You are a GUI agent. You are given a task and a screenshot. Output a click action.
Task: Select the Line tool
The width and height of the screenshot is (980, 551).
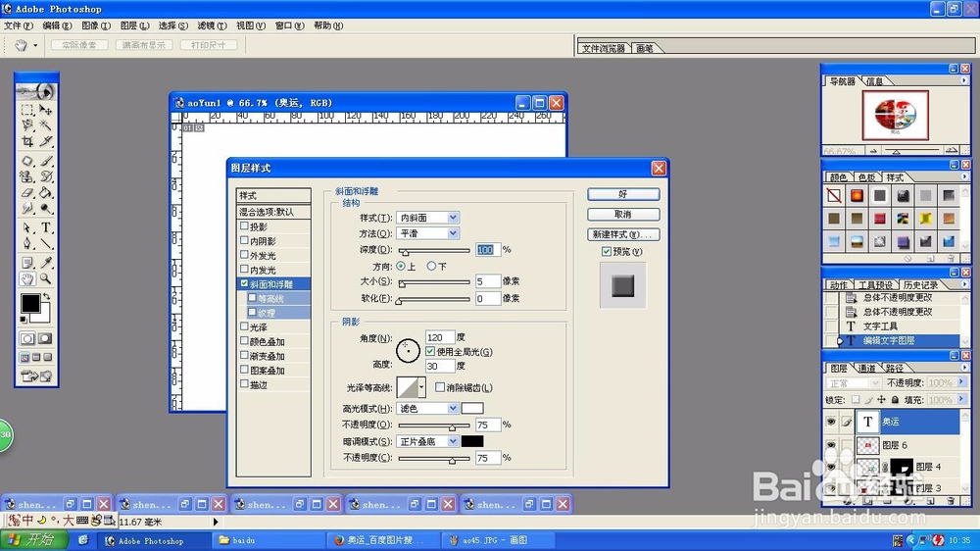(x=46, y=243)
